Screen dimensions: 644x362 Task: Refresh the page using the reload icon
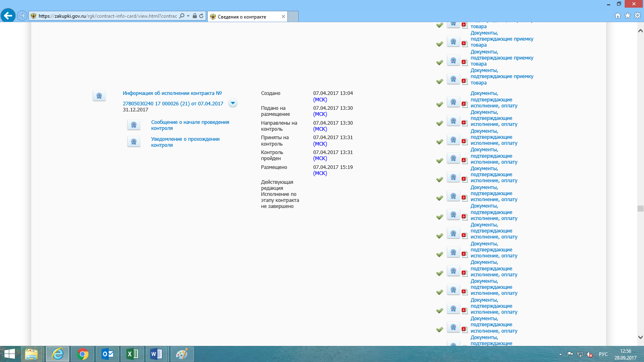coord(201,16)
